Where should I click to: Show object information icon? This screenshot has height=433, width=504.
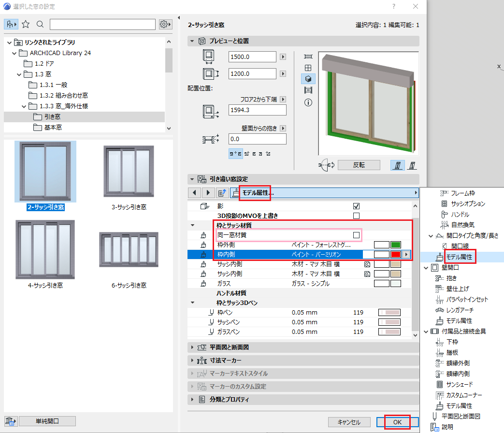click(308, 102)
